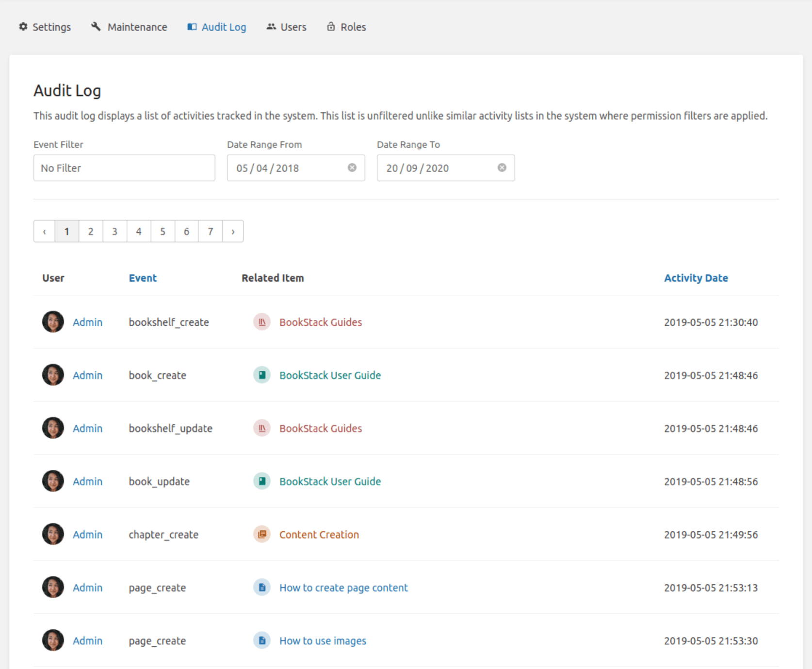The image size is (812, 669).
Task: Click the Settings gear icon
Action: point(23,27)
